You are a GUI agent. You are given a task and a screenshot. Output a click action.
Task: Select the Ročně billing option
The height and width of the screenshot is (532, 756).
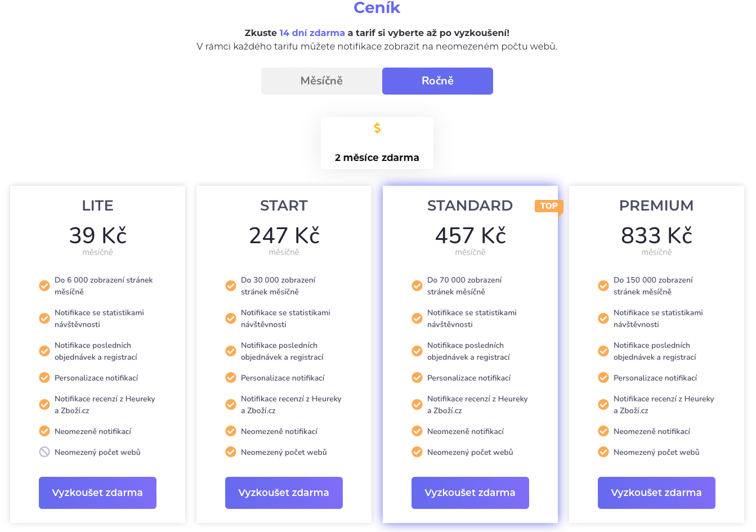pos(437,81)
